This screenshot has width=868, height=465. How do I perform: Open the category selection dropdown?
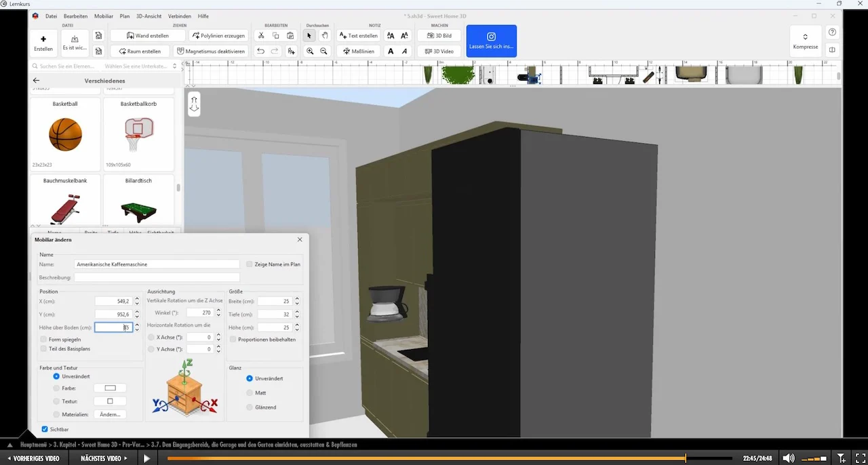coord(140,66)
